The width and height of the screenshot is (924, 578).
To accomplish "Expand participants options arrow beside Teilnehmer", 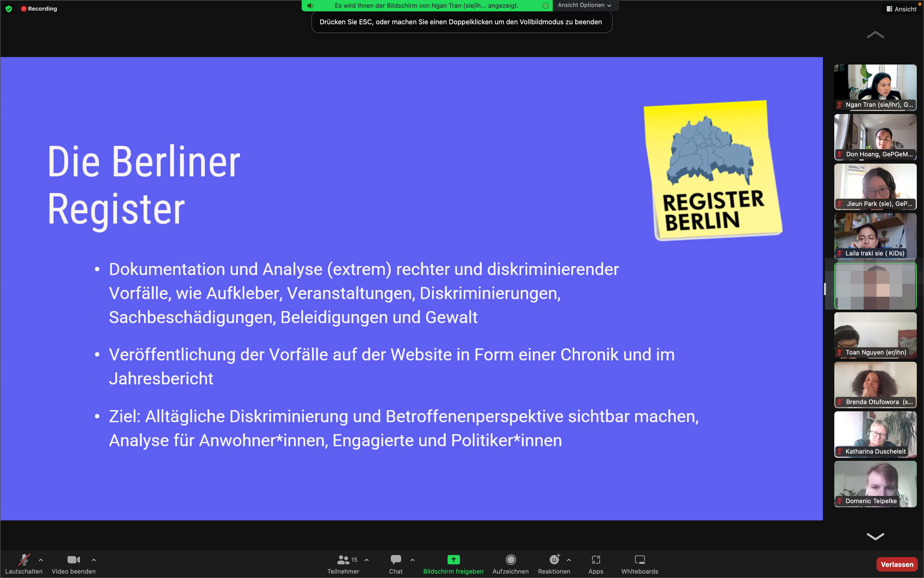I will 366,560.
